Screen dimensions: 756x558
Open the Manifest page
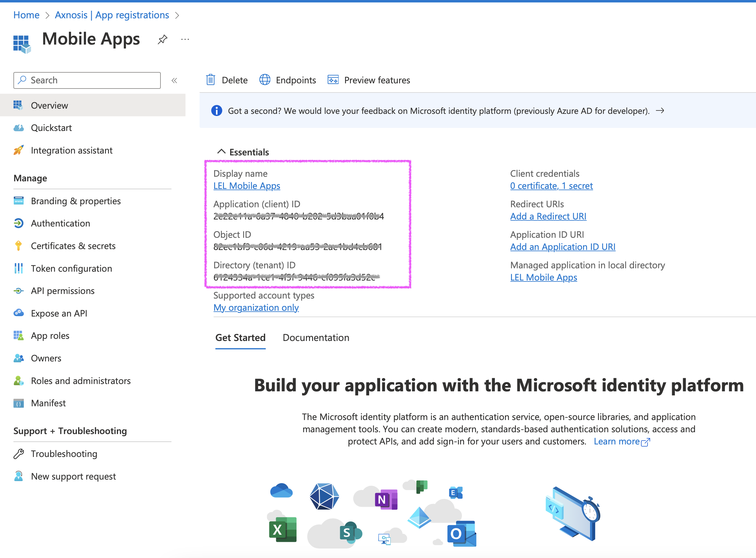pos(48,403)
